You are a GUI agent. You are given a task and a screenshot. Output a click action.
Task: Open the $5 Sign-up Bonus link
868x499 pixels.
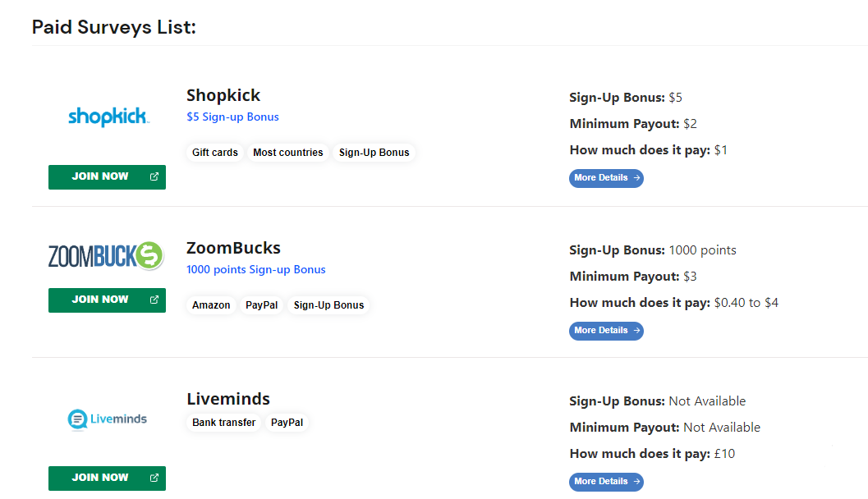point(232,117)
